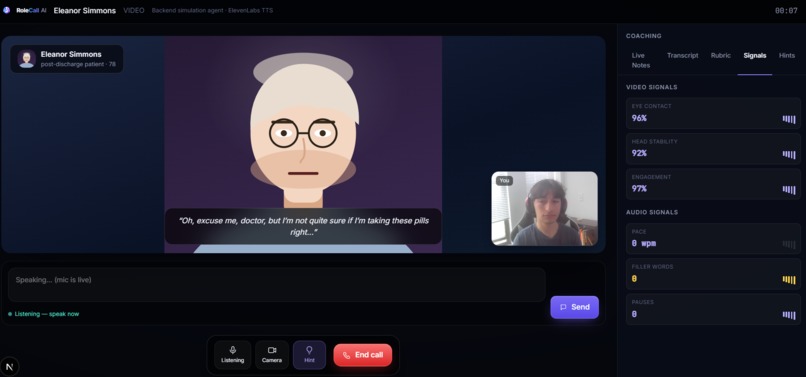
Task: Click the Head Stability 92% value
Action: coord(639,153)
